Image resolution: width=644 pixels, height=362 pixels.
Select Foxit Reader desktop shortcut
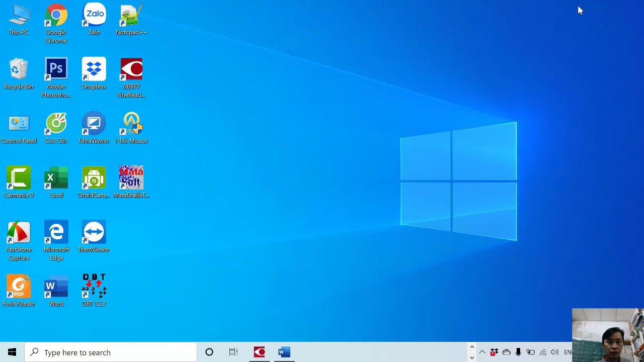[x=19, y=292]
